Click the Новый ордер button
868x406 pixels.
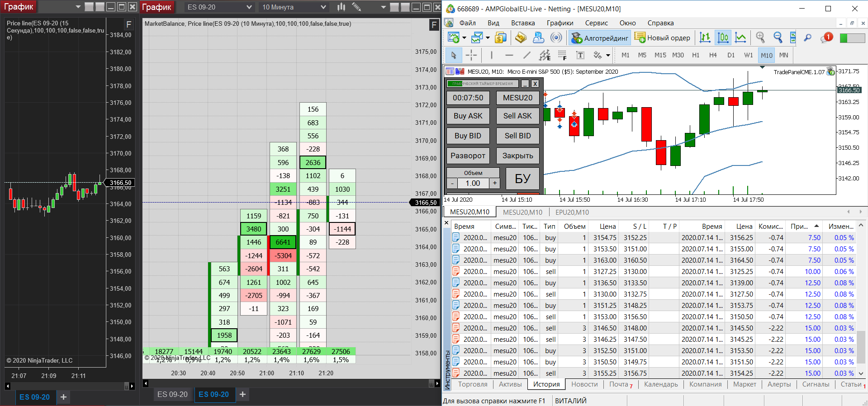[x=663, y=38]
